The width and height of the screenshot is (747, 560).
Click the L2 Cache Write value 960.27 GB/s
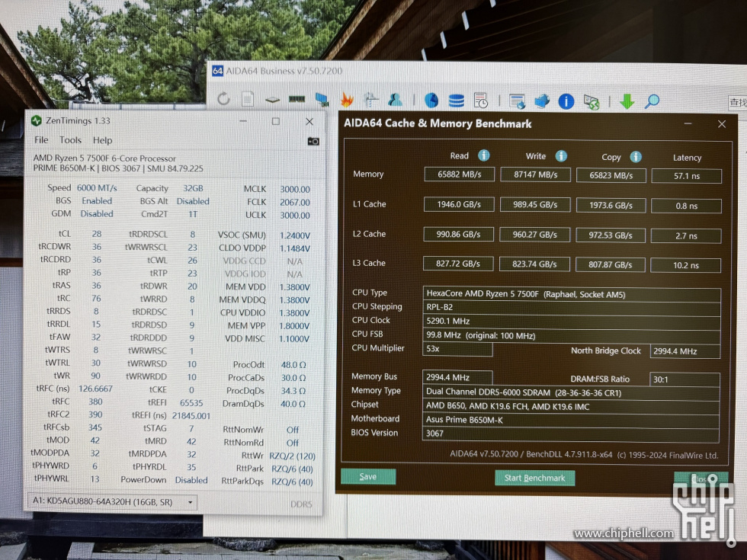pos(534,235)
